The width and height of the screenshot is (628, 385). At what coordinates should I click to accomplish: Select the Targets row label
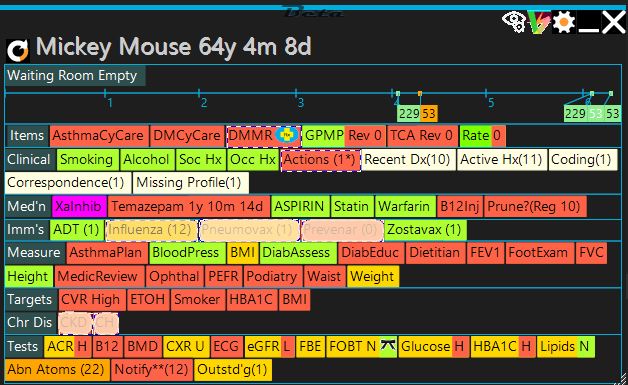pyautogui.click(x=31, y=300)
